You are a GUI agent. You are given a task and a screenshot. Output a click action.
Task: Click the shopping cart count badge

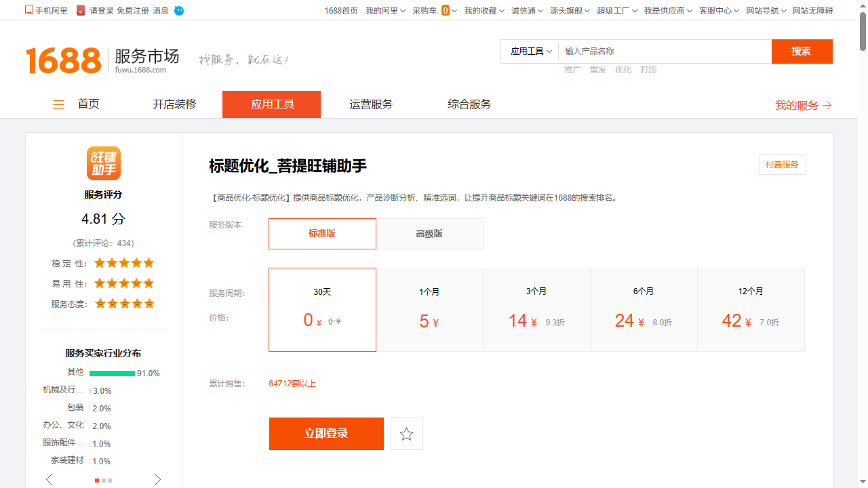tap(445, 10)
